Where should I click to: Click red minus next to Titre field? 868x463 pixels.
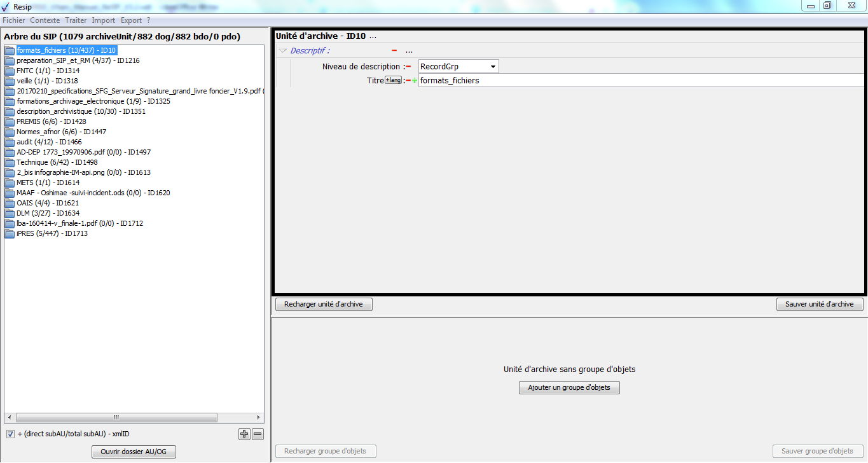(x=408, y=81)
